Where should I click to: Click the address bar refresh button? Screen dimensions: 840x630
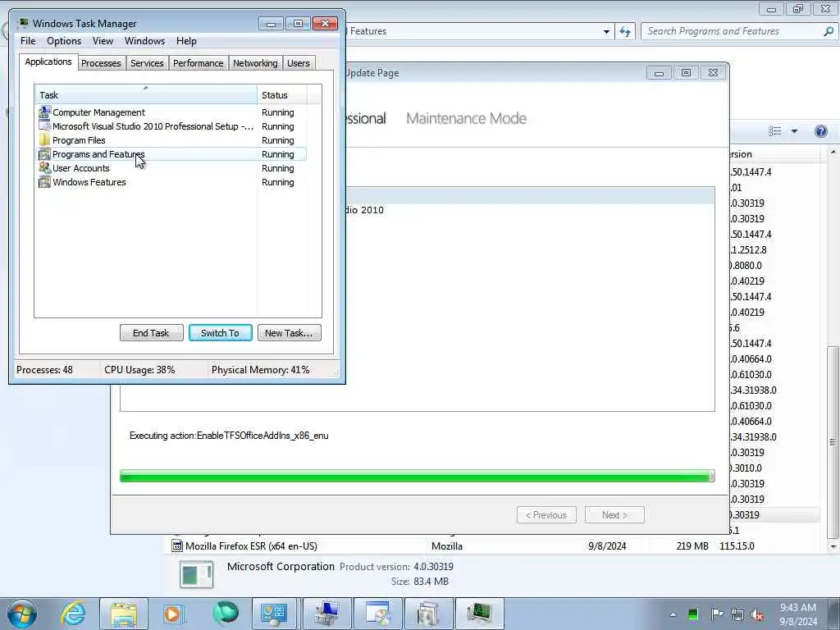(625, 32)
